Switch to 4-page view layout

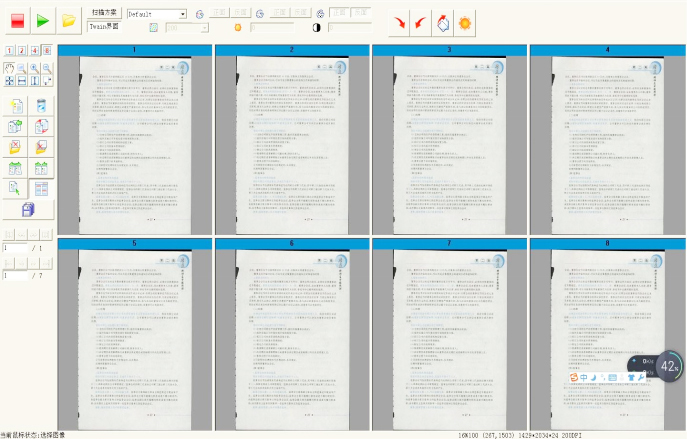pos(34,51)
